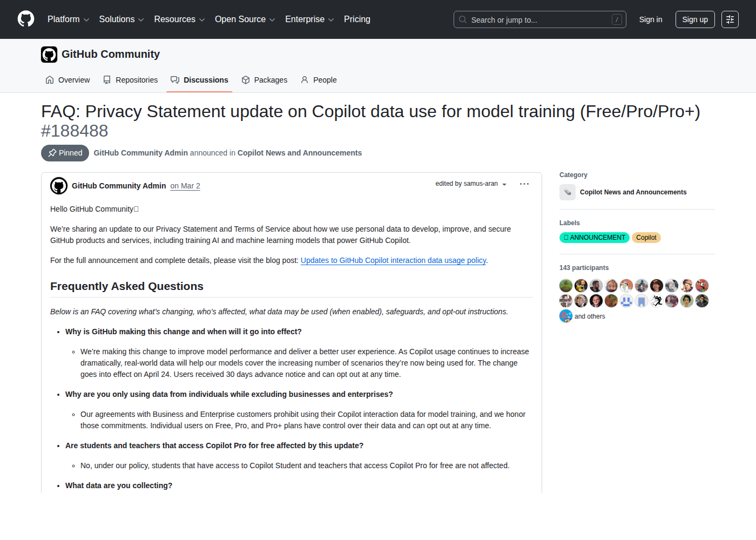Expand the Enterprise navigation dropdown
Image resolution: width=756 pixels, height=540 pixels.
tap(309, 19)
